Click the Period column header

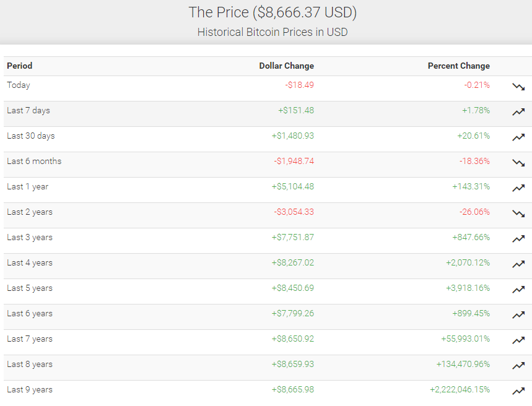[20, 66]
